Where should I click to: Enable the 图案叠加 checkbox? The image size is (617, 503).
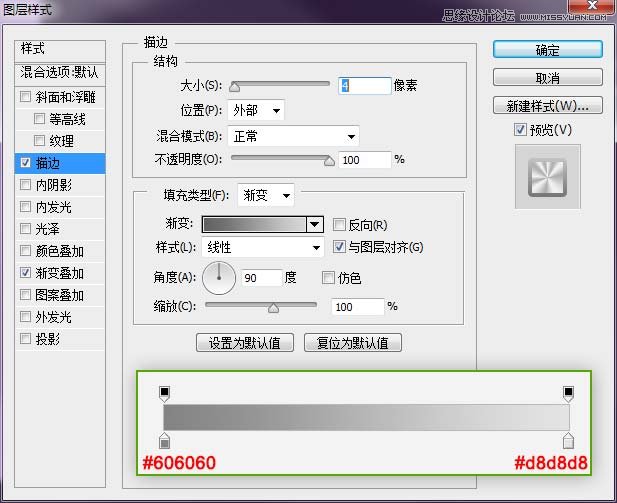click(x=25, y=294)
